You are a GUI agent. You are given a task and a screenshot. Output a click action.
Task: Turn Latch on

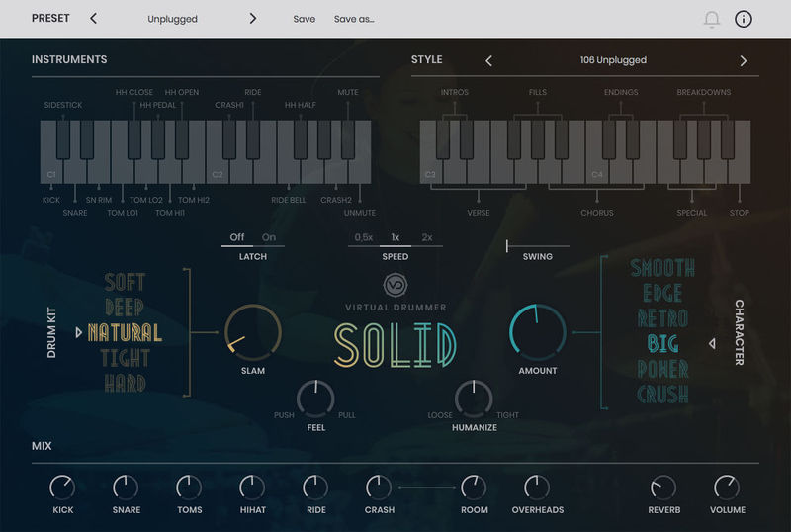tap(269, 237)
